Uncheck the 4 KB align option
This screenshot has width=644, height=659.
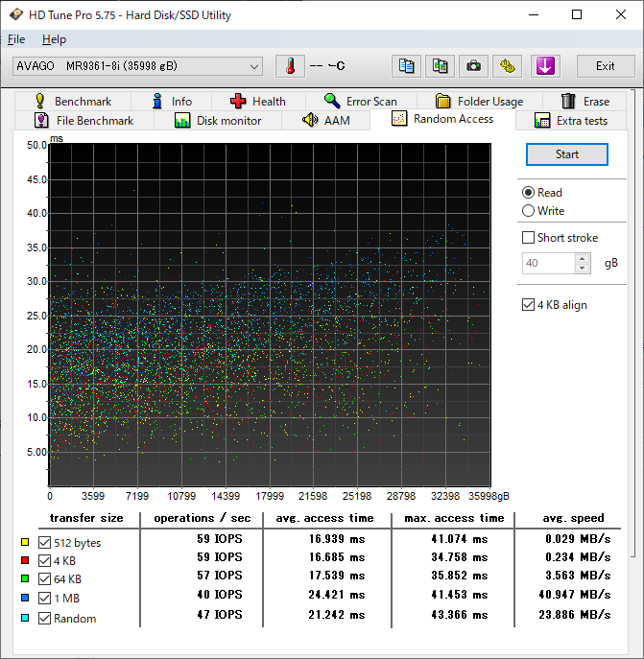tap(528, 305)
